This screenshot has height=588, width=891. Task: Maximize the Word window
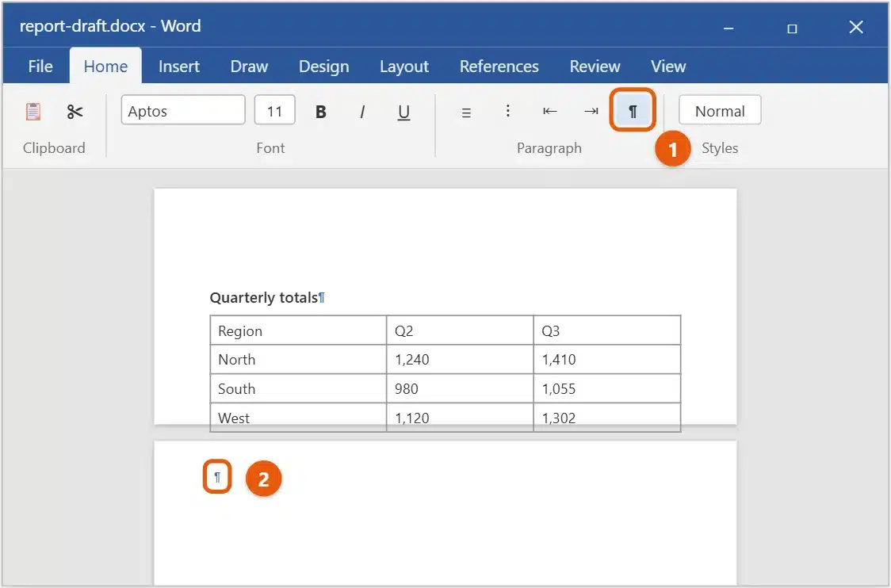click(792, 28)
